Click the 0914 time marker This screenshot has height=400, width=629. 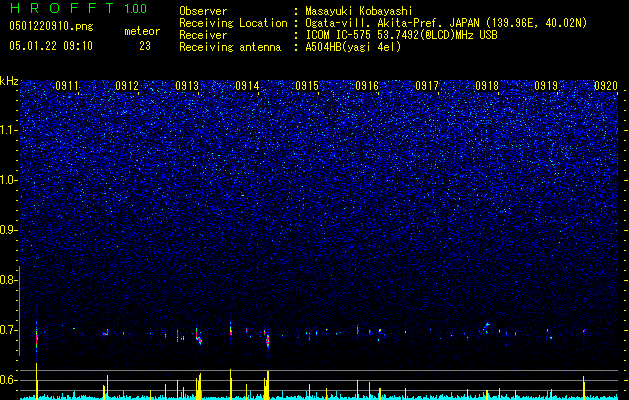pos(247,86)
